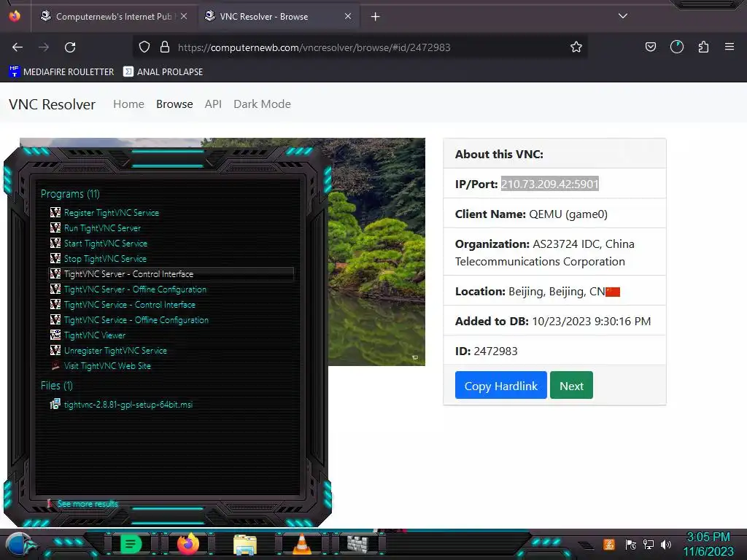
Task: Click the ID 2472983 text
Action: (x=495, y=351)
